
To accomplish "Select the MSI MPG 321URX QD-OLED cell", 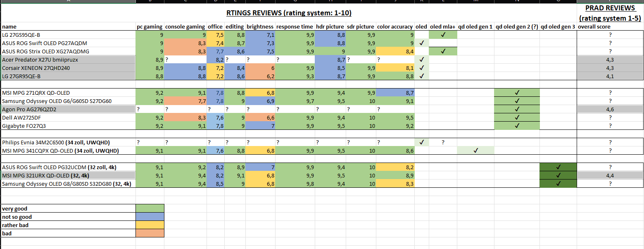I will click(x=68, y=175).
